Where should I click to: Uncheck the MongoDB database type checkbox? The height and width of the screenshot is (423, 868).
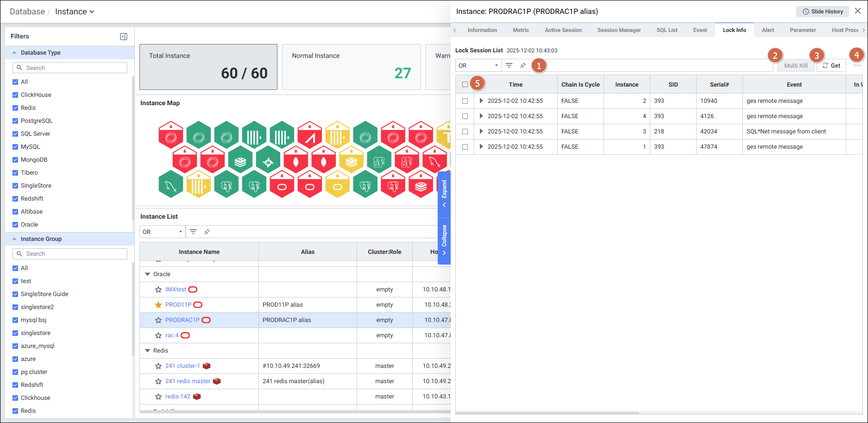[15, 160]
